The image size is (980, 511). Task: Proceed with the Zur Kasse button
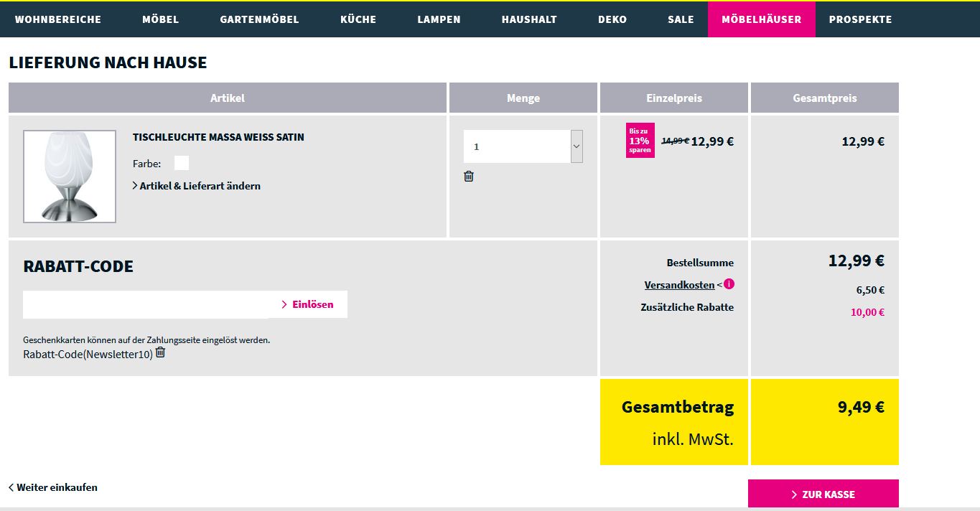[823, 494]
